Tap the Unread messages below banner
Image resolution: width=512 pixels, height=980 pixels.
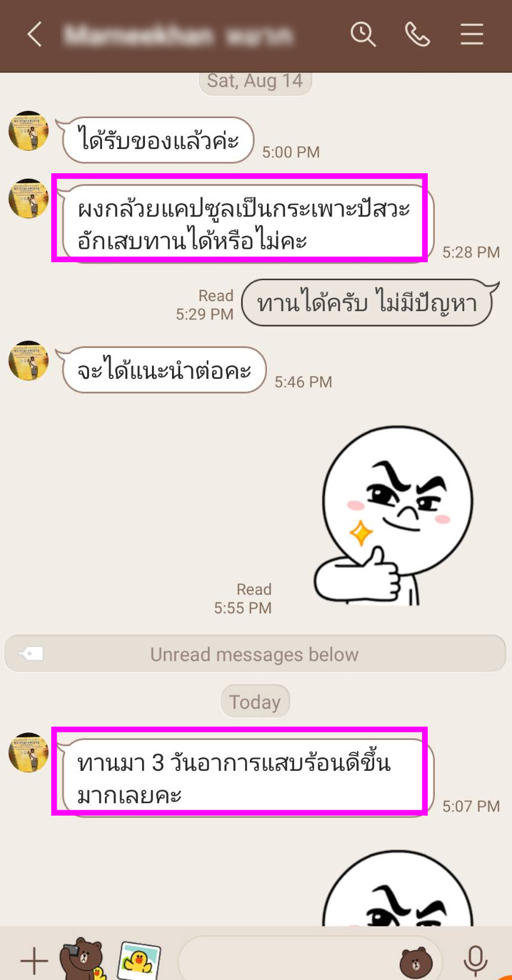pyautogui.click(x=255, y=654)
